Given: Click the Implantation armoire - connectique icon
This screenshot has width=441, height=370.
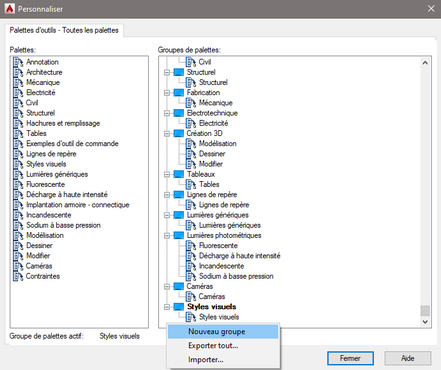Looking at the screenshot, I should pos(18,205).
